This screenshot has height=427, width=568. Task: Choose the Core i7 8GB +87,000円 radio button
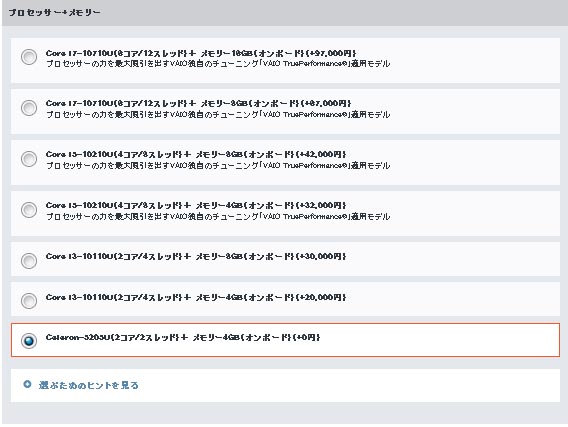coord(29,108)
